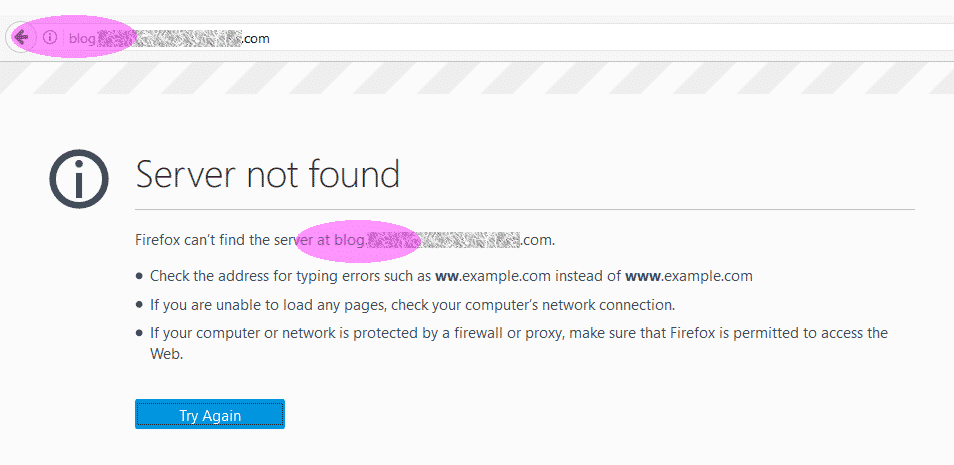Click the large info icon beside the heading
Image resolution: width=954 pixels, height=465 pixels.
point(79,178)
